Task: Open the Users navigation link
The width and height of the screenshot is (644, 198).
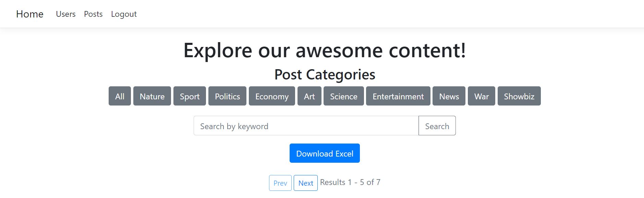Action: click(65, 14)
